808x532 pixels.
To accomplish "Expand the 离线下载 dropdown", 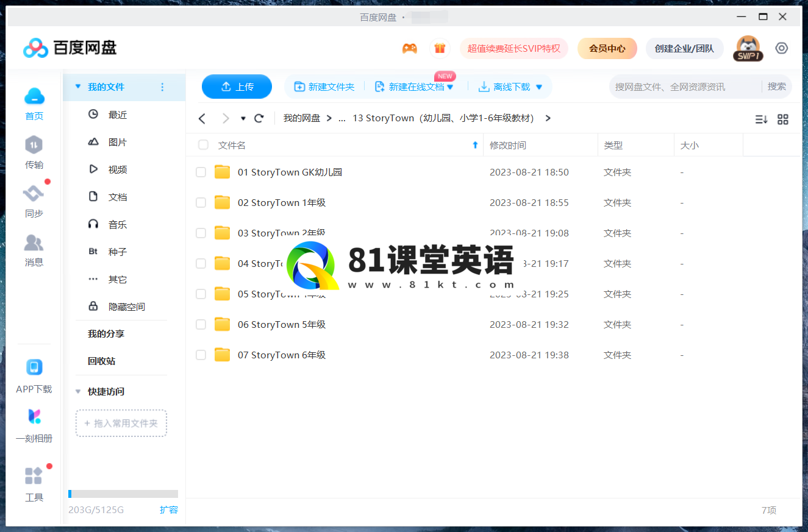I will 538,87.
